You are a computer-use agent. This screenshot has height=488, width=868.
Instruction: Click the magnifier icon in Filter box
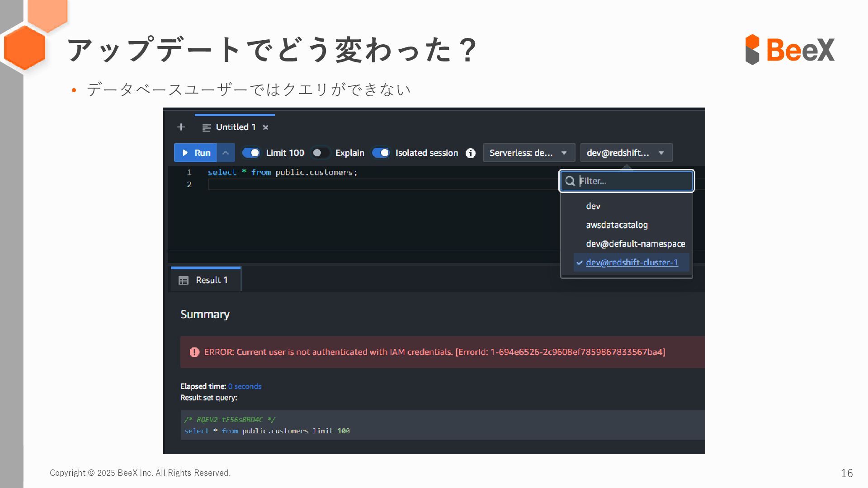[x=570, y=181]
